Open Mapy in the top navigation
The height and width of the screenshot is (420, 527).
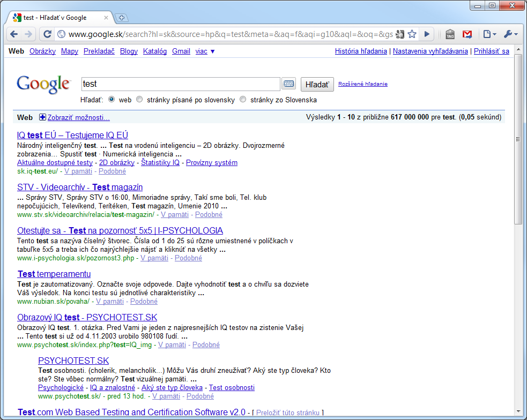coord(70,51)
